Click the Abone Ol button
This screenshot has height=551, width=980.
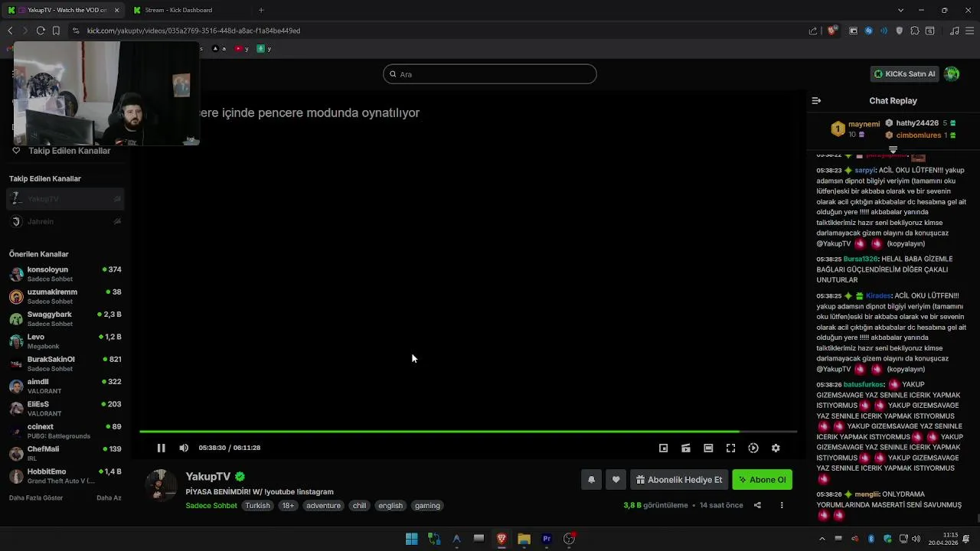(x=762, y=480)
